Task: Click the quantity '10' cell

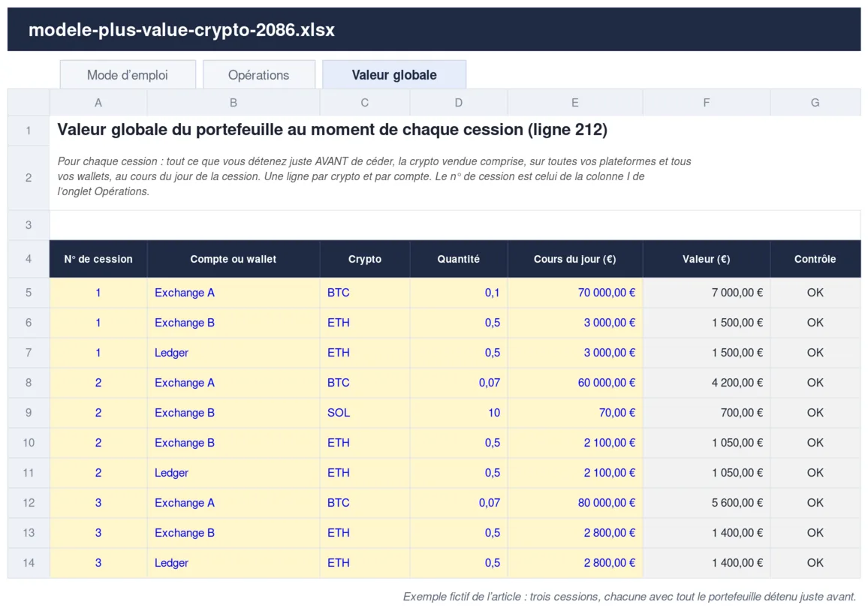Action: pyautogui.click(x=458, y=413)
